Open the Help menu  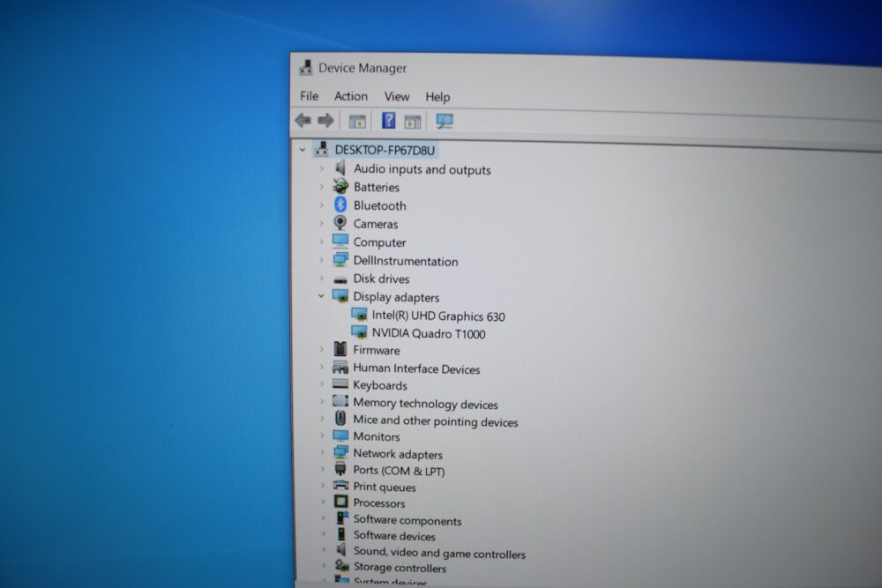[437, 97]
